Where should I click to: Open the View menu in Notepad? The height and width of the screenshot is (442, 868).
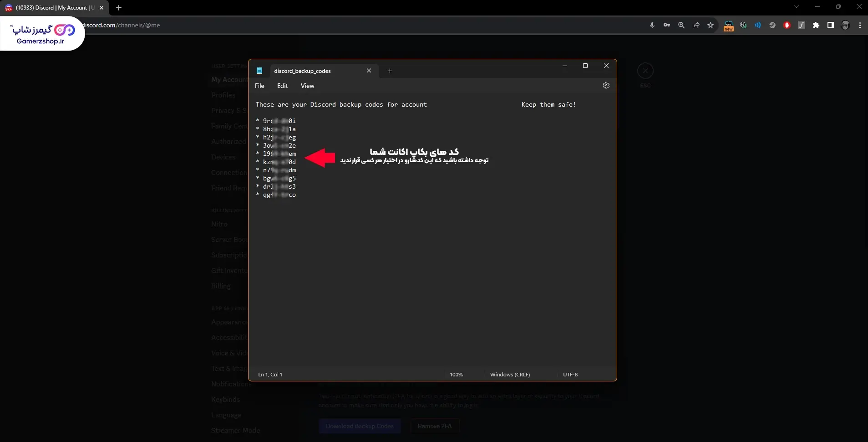[x=307, y=86]
